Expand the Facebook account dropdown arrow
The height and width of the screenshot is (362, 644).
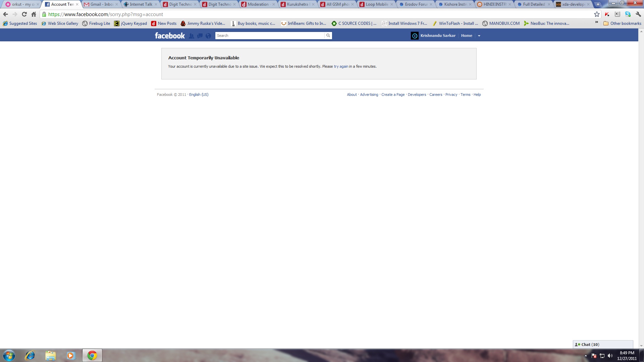click(479, 36)
